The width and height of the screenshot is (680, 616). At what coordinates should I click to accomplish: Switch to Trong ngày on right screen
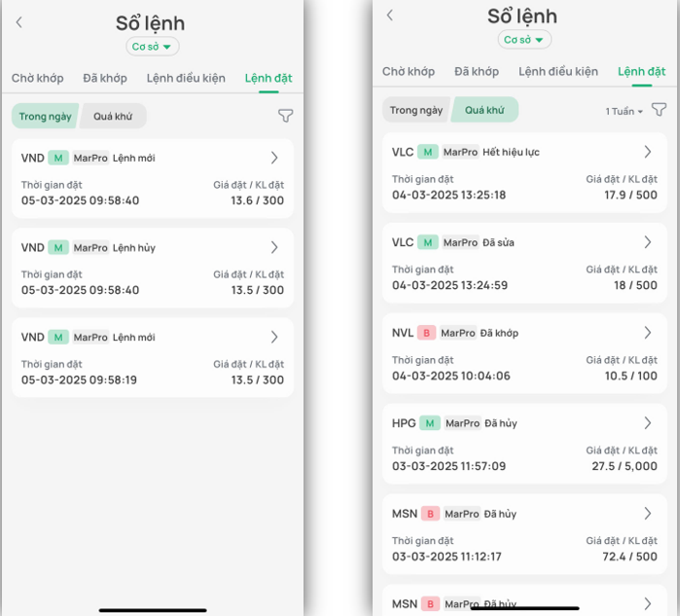point(416,110)
